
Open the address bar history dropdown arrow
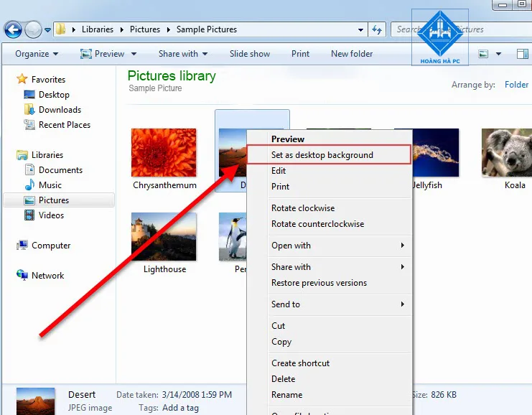pos(361,30)
